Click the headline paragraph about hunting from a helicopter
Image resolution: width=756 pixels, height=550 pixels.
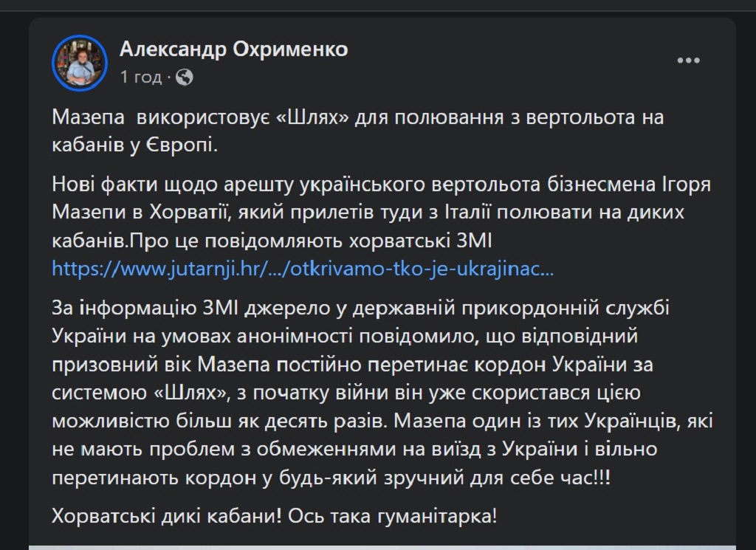pyautogui.click(x=358, y=131)
